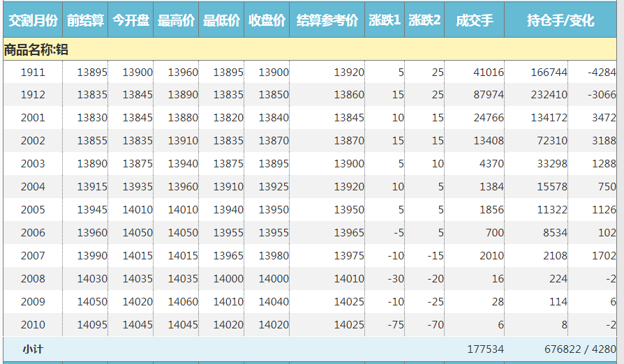Viewport: 624px width, 364px height.
Task: Click the 商品名称:铝 group row
Action: (x=36, y=50)
